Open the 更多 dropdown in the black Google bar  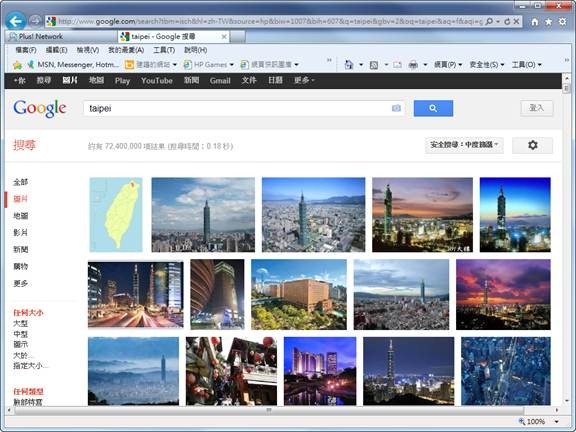tap(304, 80)
